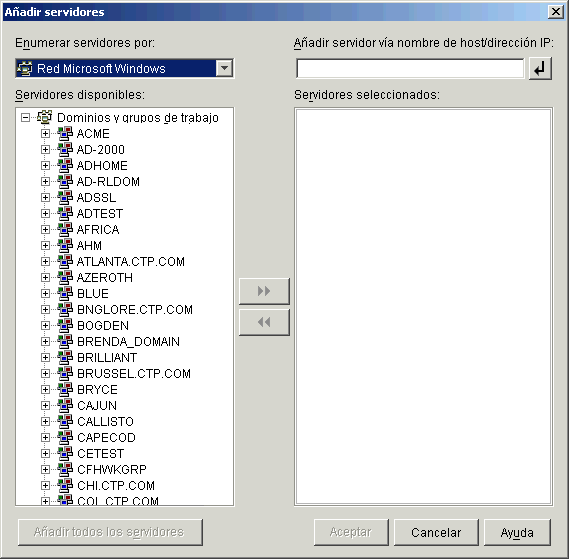The width and height of the screenshot is (569, 559).
Task: Click the add-to-selected double right arrow button
Action: point(264,291)
